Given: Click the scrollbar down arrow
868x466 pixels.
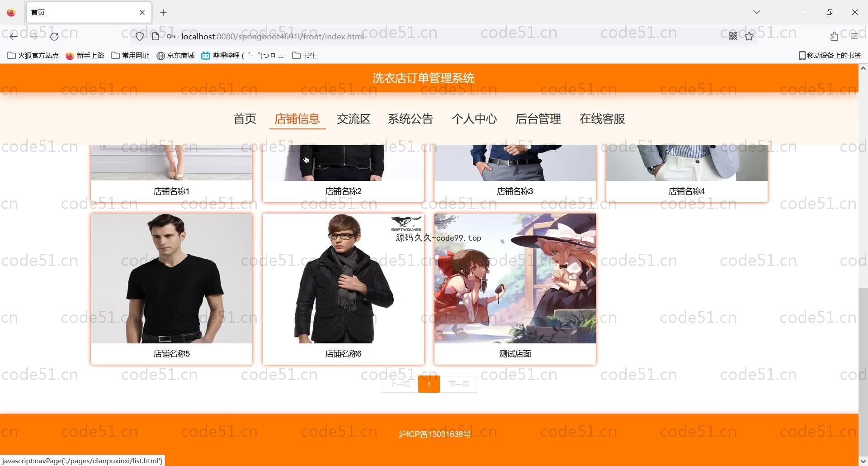Looking at the screenshot, I should pos(863,461).
